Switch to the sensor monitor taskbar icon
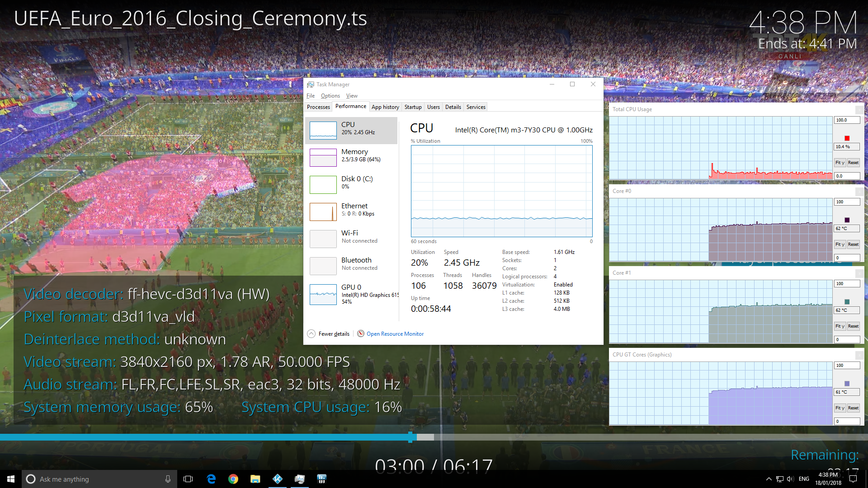868x488 pixels. 322,479
